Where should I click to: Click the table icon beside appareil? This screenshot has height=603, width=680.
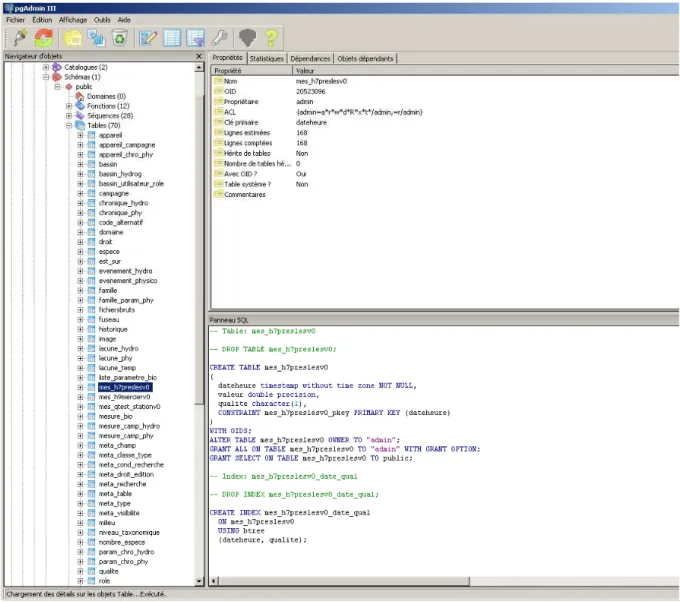click(x=92, y=135)
